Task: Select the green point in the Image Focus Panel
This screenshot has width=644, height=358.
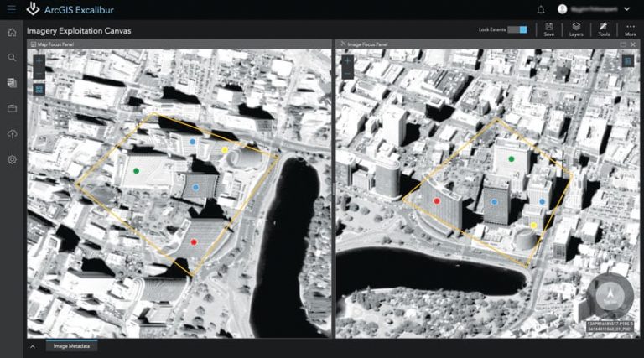Action: (x=512, y=159)
